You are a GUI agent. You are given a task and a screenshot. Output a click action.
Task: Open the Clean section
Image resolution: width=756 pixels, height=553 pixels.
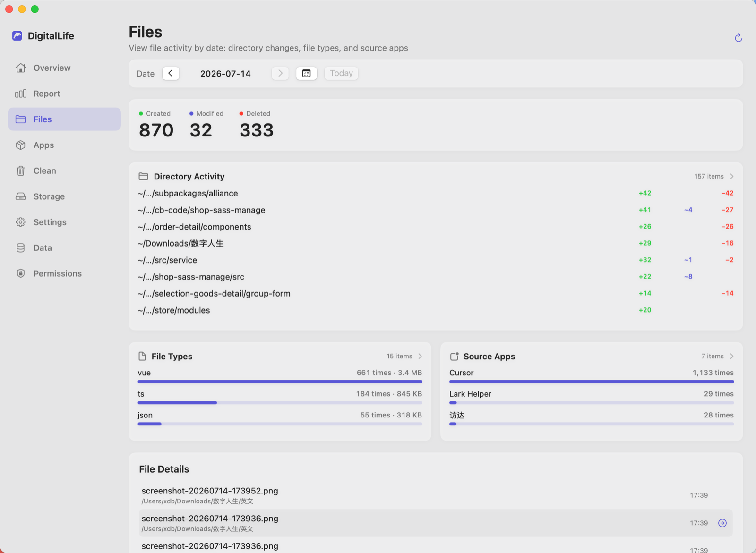pyautogui.click(x=64, y=171)
